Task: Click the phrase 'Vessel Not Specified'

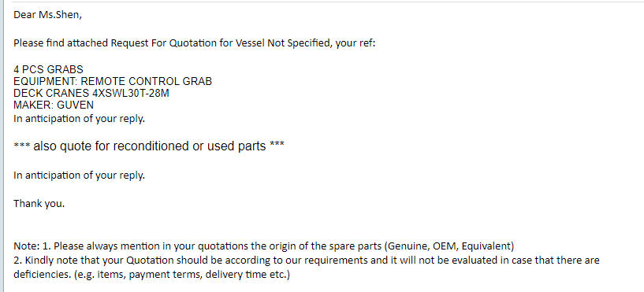Action: pos(282,43)
